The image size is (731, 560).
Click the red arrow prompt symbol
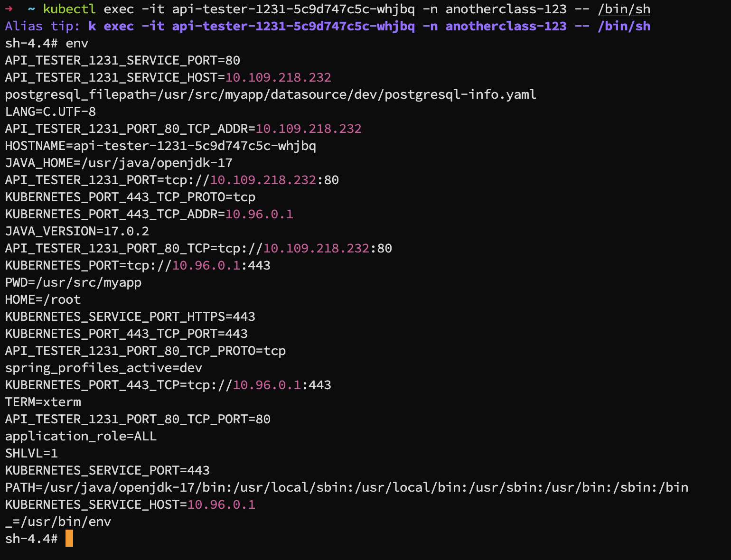[x=9, y=9]
